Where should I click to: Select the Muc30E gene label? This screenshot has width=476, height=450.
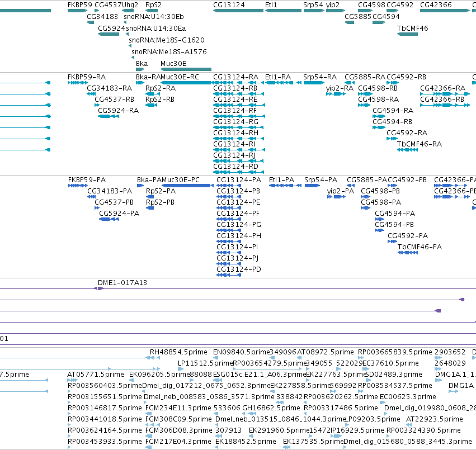[x=173, y=64]
